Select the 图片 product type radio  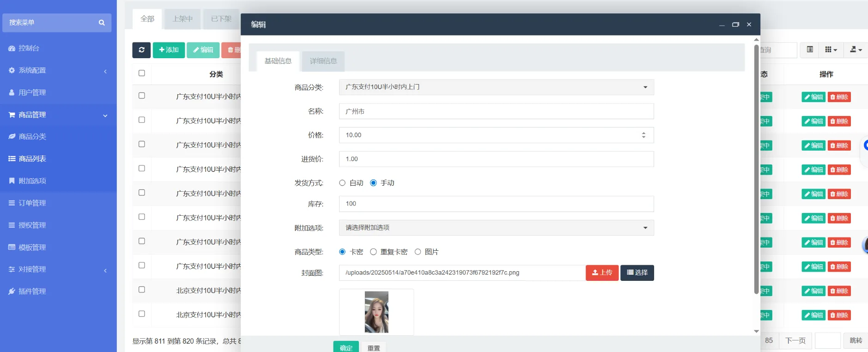(418, 252)
